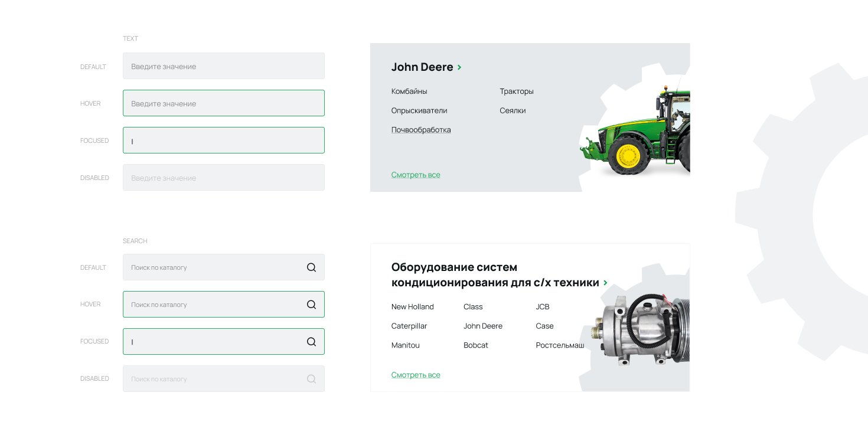Click the DISABLED label in the TEXT section
Screen dimensions: 868x425
click(94, 178)
